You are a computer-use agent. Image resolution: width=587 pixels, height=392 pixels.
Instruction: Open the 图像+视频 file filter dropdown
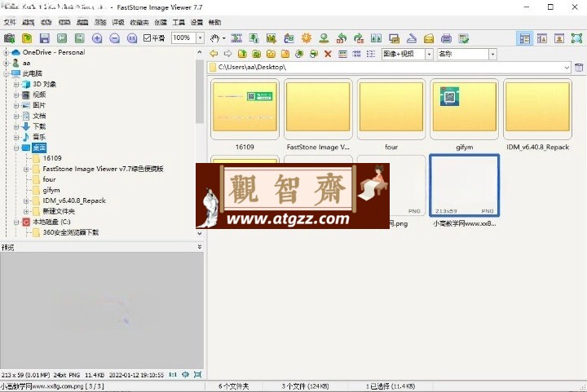(430, 54)
